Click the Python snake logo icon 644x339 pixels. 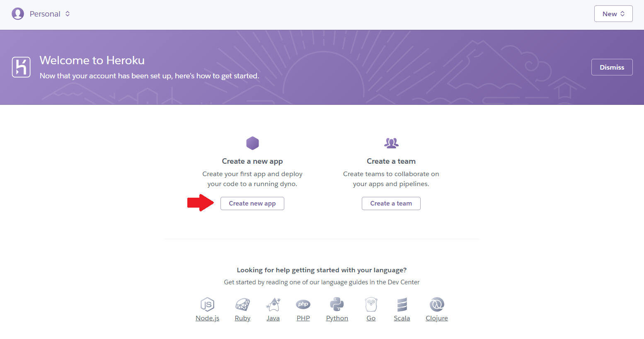(337, 305)
